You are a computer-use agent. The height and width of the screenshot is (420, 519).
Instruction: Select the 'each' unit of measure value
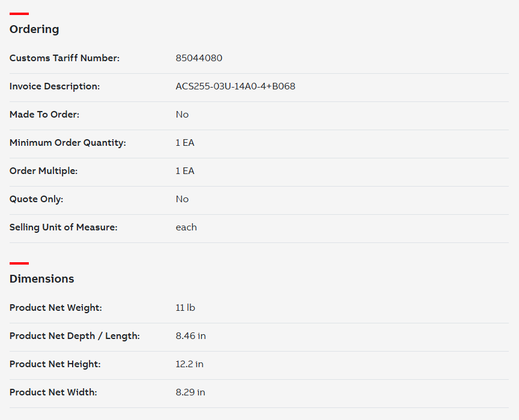[186, 227]
